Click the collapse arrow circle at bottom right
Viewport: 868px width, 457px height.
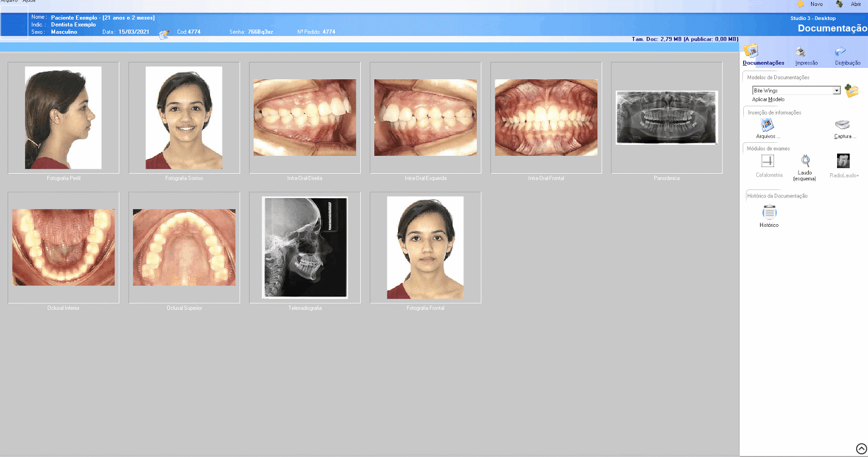(861, 449)
